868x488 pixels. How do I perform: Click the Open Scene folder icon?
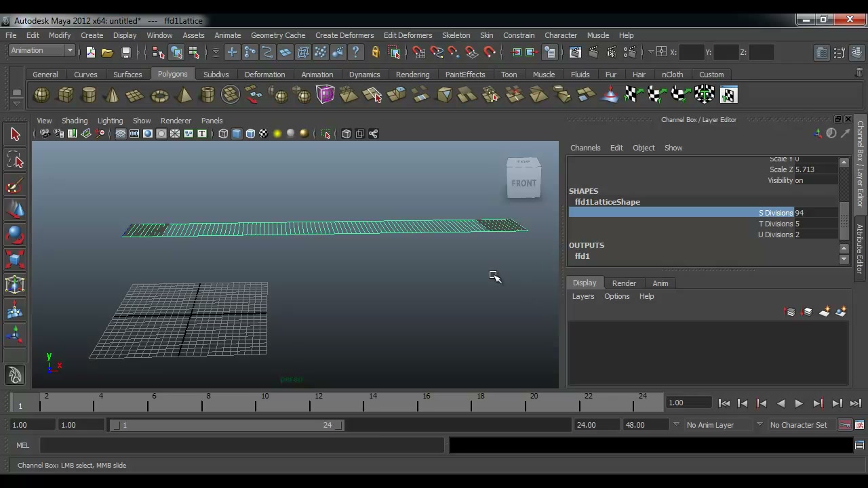pyautogui.click(x=107, y=52)
